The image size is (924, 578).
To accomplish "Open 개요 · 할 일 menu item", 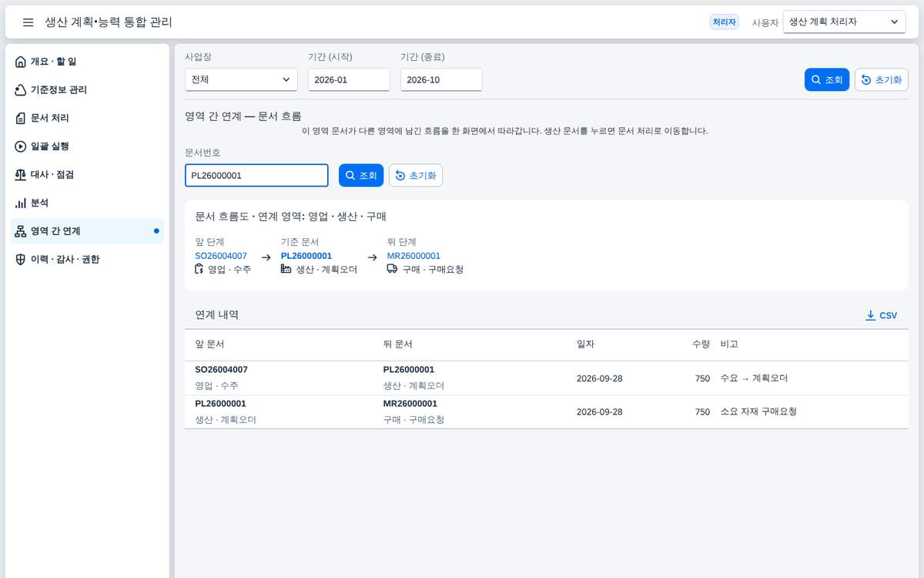I will tap(87, 62).
